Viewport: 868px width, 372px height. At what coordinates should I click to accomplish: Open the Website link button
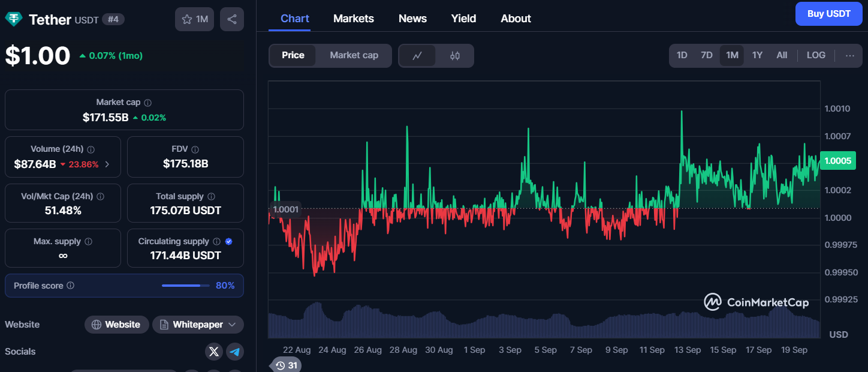pyautogui.click(x=117, y=325)
